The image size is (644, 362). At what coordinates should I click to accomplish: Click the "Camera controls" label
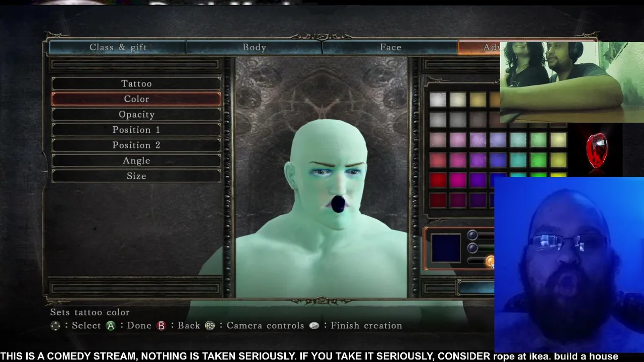coord(265,326)
